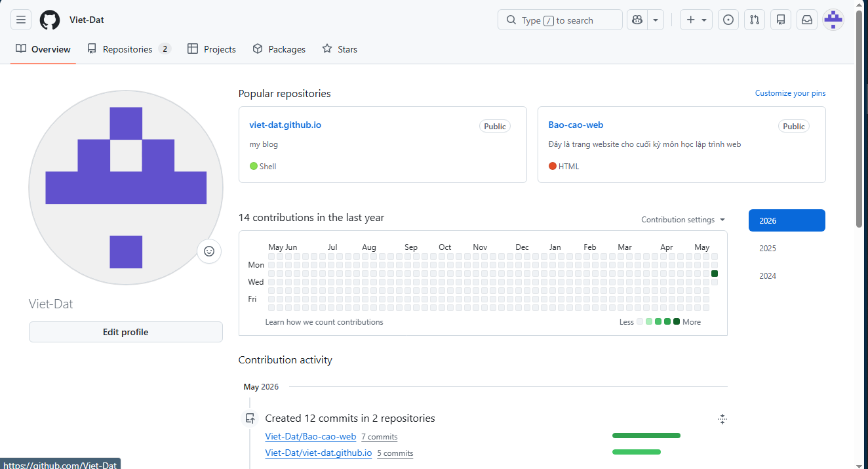Click the viet-dat.github.io commits progress bar
The image size is (868, 469).
pyautogui.click(x=637, y=452)
